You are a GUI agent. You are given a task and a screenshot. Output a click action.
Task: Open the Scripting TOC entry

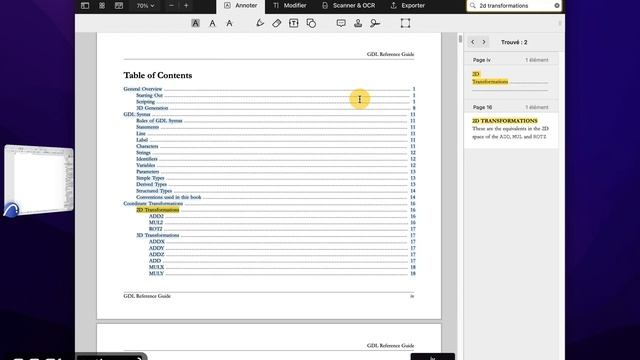click(145, 102)
